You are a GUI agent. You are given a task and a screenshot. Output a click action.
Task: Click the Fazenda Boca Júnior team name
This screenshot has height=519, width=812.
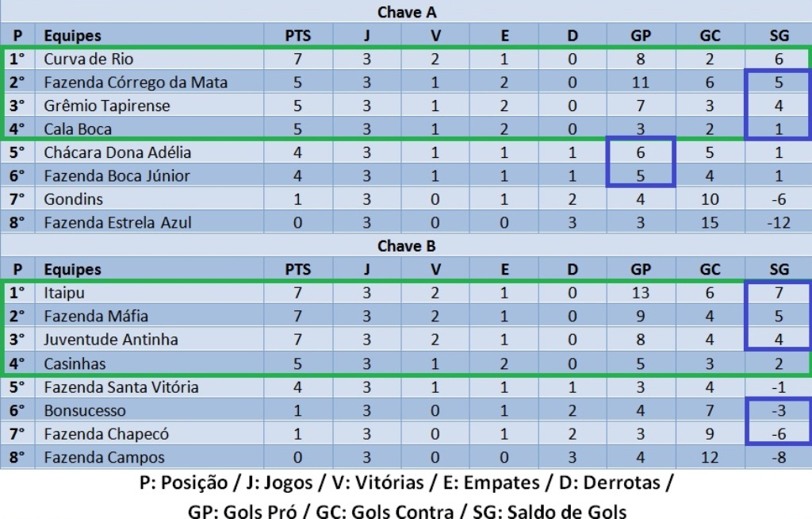(117, 175)
